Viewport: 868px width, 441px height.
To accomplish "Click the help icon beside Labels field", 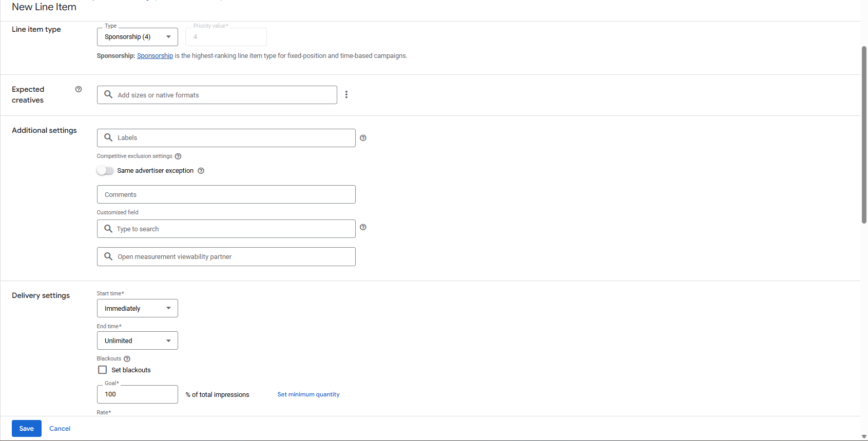I will (x=363, y=138).
